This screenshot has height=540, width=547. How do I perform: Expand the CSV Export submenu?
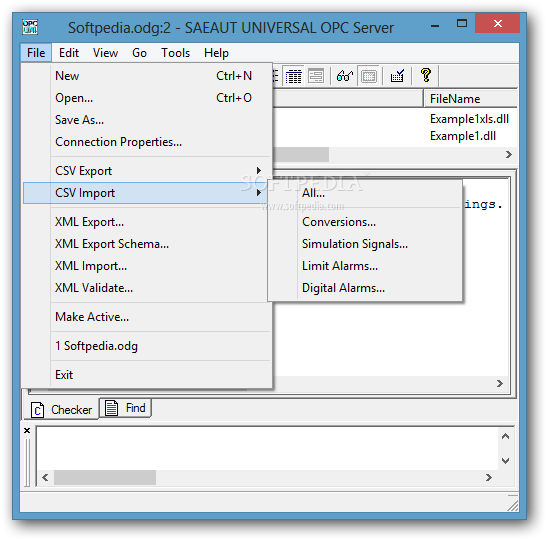point(147,171)
